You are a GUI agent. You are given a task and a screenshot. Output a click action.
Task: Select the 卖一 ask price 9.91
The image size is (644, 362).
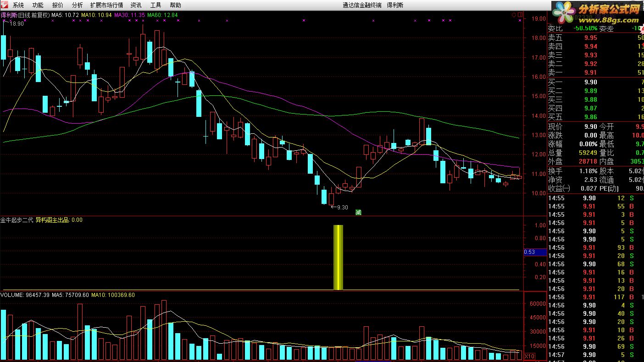[x=591, y=72]
